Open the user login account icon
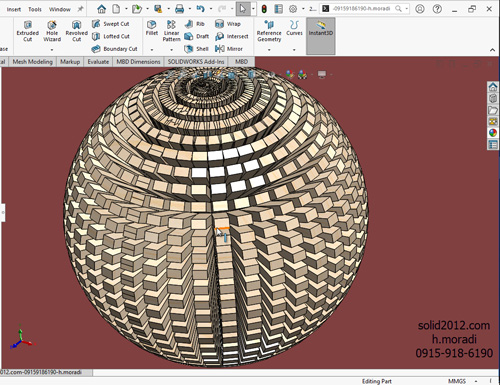The image size is (500, 385). (420, 9)
